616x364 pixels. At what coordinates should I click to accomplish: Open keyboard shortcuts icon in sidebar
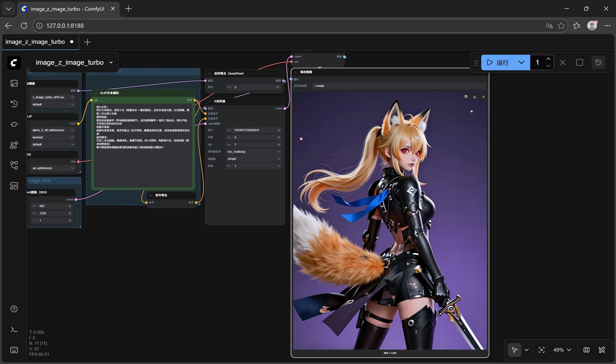click(14, 350)
